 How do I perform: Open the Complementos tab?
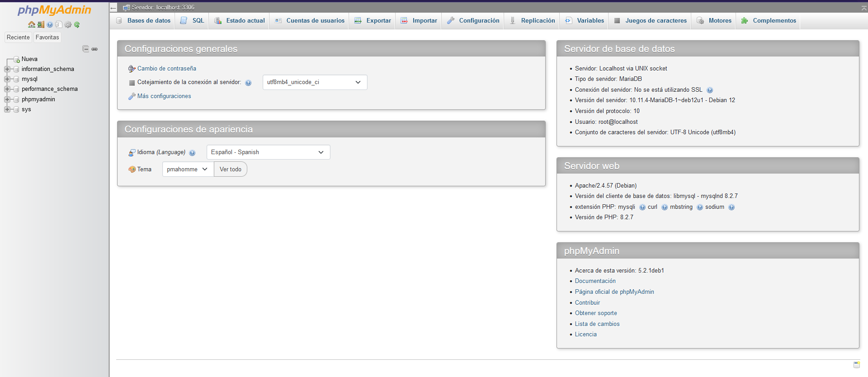tap(769, 21)
